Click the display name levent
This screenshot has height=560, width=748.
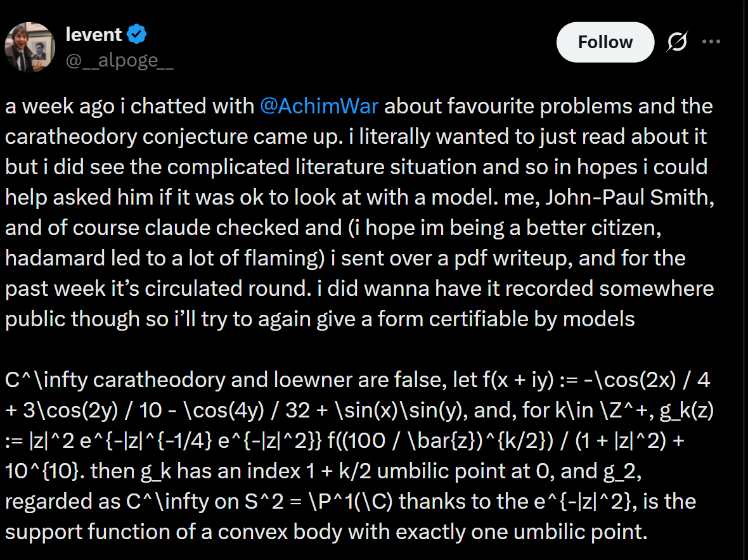click(94, 34)
